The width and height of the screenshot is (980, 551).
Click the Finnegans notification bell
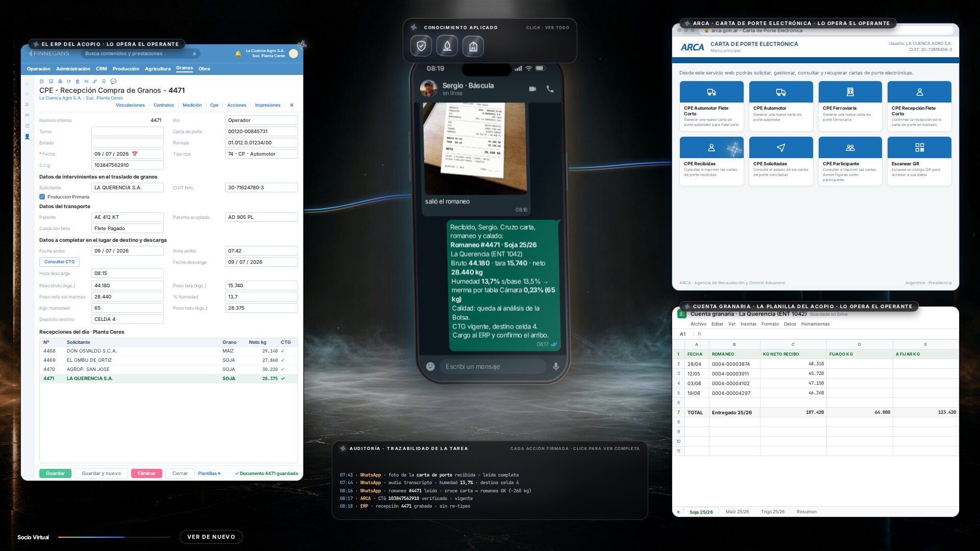point(238,54)
